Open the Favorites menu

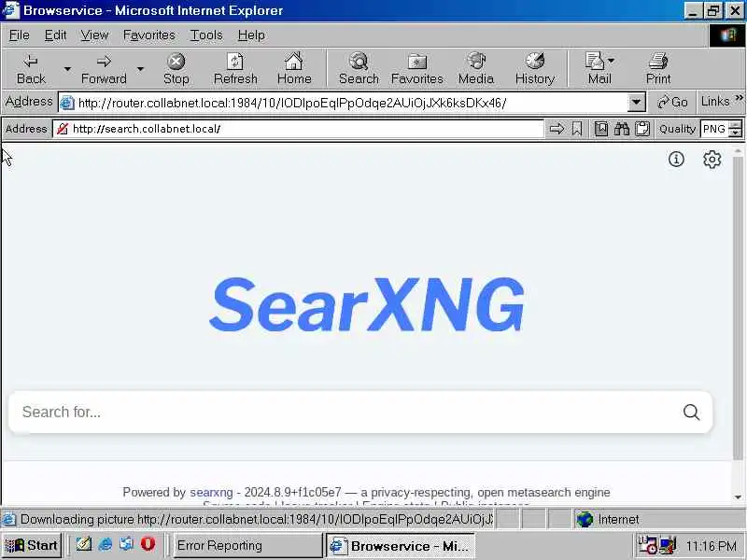(148, 35)
